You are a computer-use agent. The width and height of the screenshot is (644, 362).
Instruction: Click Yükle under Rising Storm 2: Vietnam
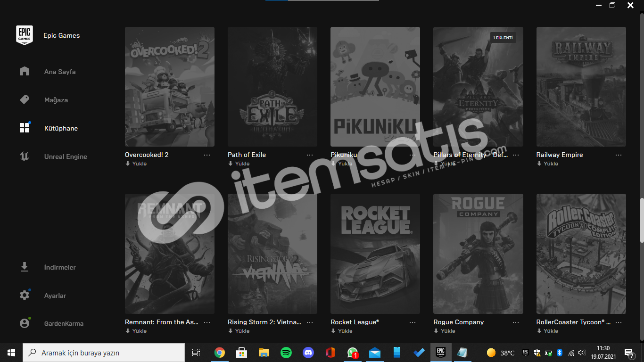tap(239, 331)
